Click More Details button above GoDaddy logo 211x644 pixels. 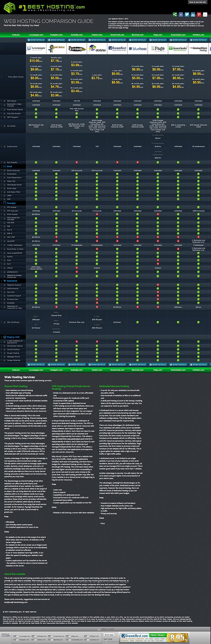click(x=77, y=40)
